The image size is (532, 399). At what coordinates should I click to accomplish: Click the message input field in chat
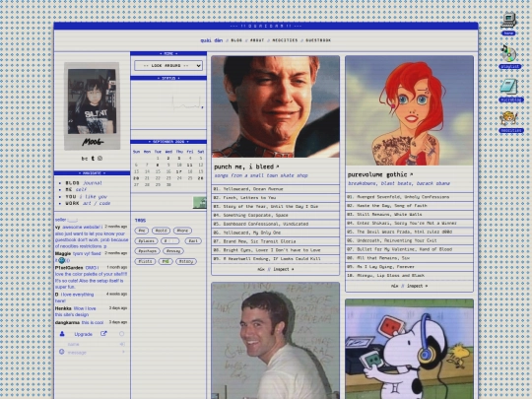pyautogui.click(x=92, y=353)
